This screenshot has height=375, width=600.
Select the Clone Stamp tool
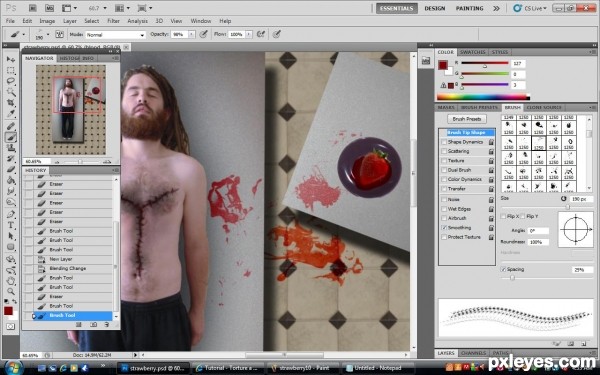(x=11, y=148)
